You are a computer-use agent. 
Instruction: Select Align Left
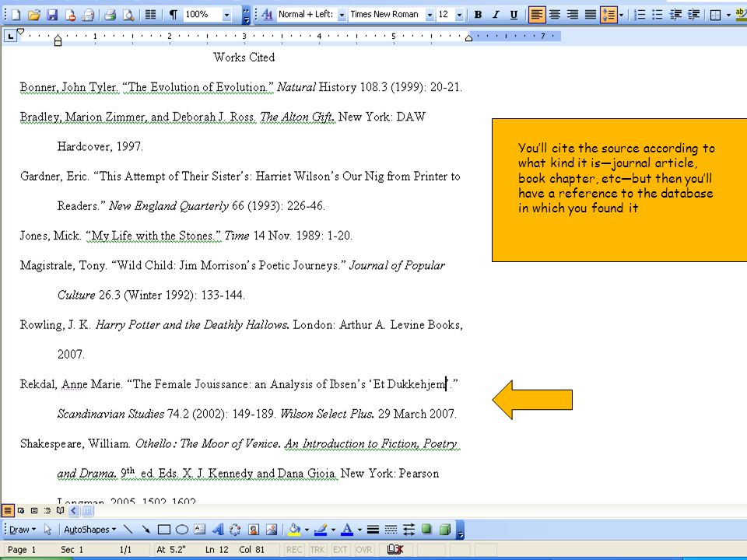pos(537,15)
